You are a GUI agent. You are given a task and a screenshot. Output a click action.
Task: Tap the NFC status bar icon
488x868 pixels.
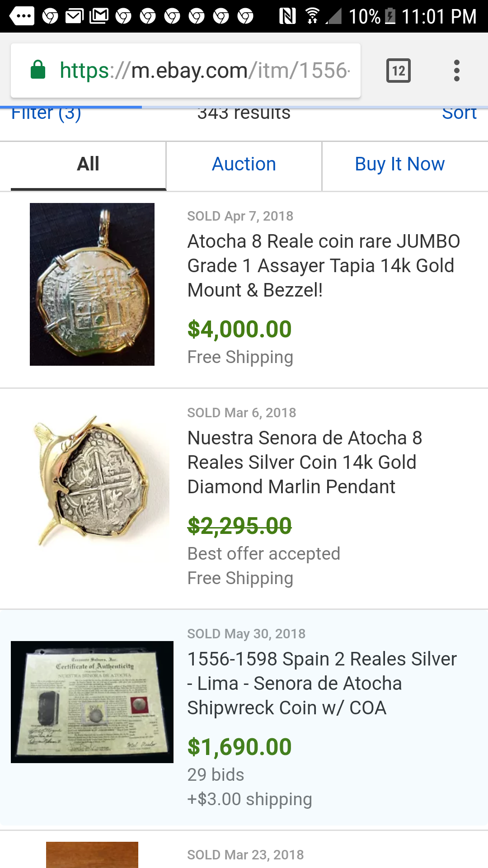point(287,16)
